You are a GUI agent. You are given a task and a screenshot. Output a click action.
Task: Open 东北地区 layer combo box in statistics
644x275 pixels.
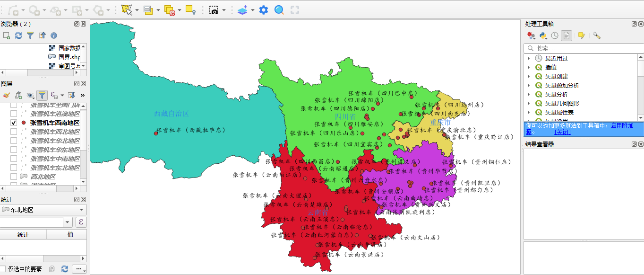coord(43,210)
